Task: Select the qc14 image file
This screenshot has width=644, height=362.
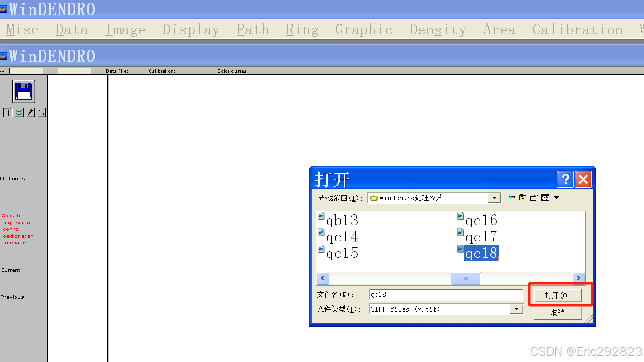Action: pos(341,237)
